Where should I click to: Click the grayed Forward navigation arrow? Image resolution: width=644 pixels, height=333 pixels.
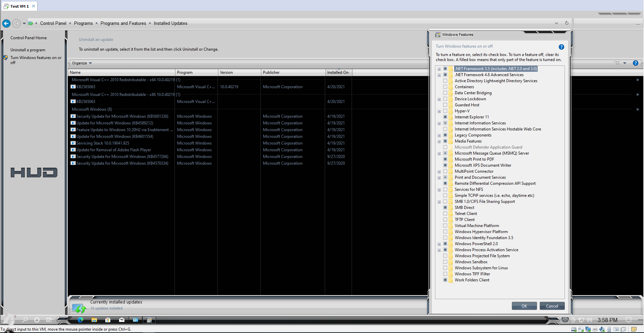(16, 23)
